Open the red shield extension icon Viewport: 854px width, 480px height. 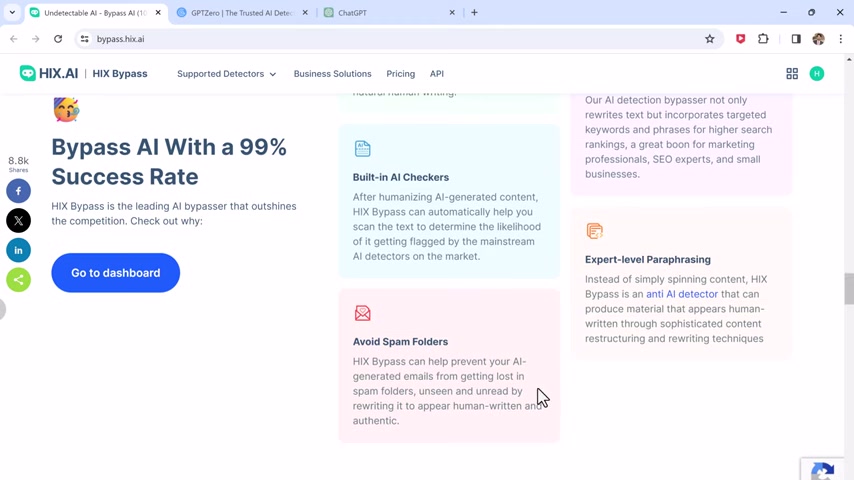[740, 39]
